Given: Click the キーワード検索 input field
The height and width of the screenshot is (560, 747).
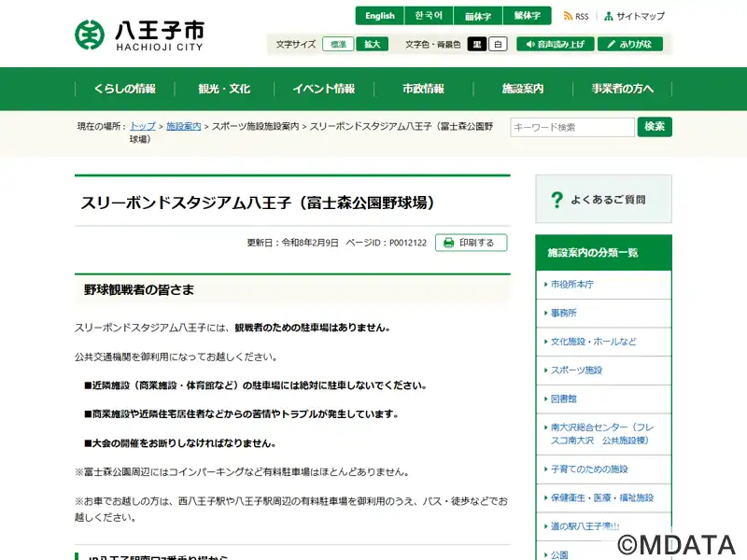Looking at the screenshot, I should (x=572, y=127).
